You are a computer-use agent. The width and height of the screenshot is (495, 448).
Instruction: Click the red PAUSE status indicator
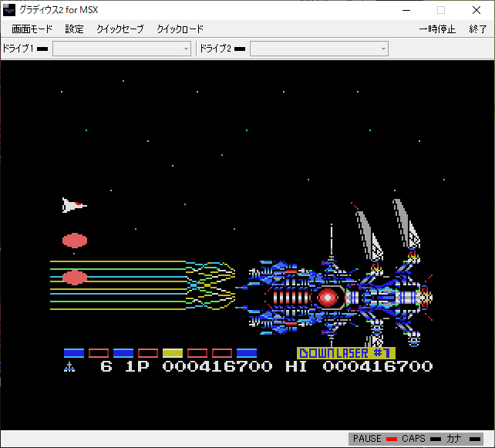point(392,439)
